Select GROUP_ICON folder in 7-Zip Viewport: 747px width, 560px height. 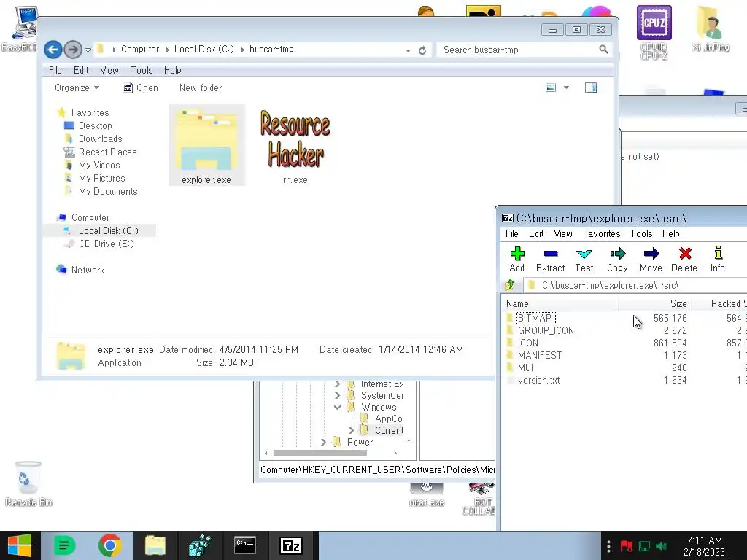pyautogui.click(x=546, y=330)
